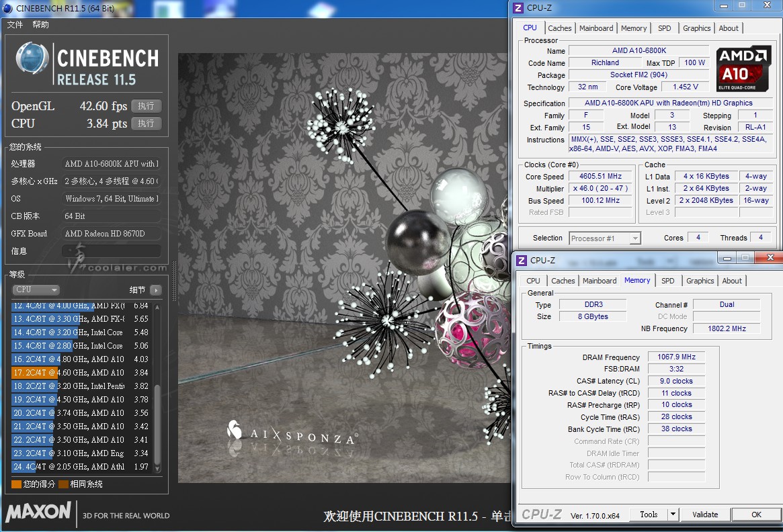
Task: Click the core voltage 1.452 V value
Action: pos(686,87)
